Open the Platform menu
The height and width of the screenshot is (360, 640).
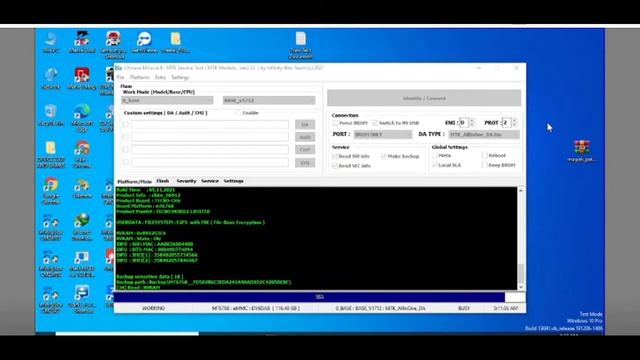140,77
